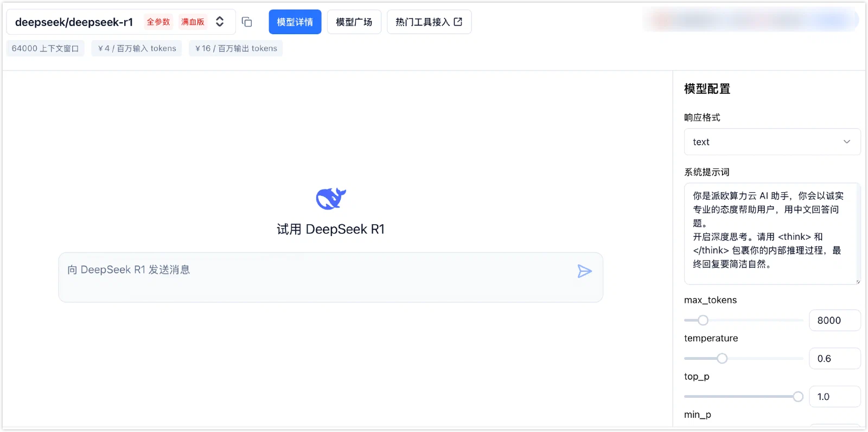Edit the 系统提示词 system prompt textarea

click(x=772, y=233)
